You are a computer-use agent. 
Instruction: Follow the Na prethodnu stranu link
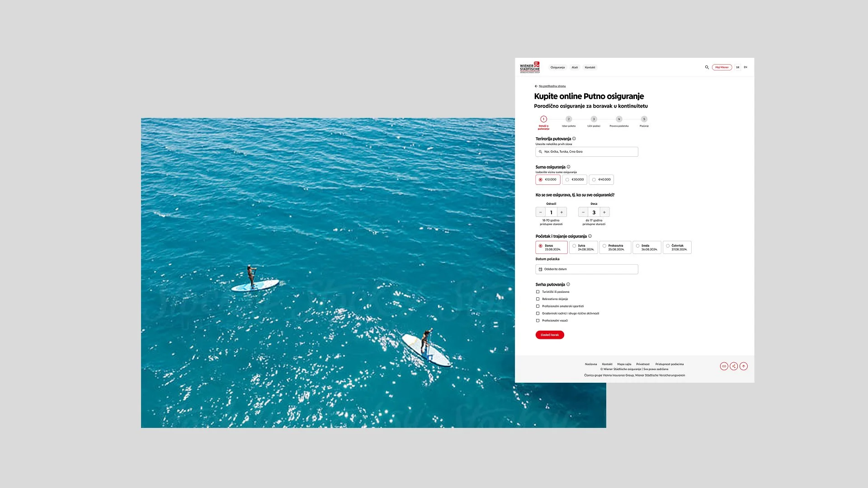(552, 86)
